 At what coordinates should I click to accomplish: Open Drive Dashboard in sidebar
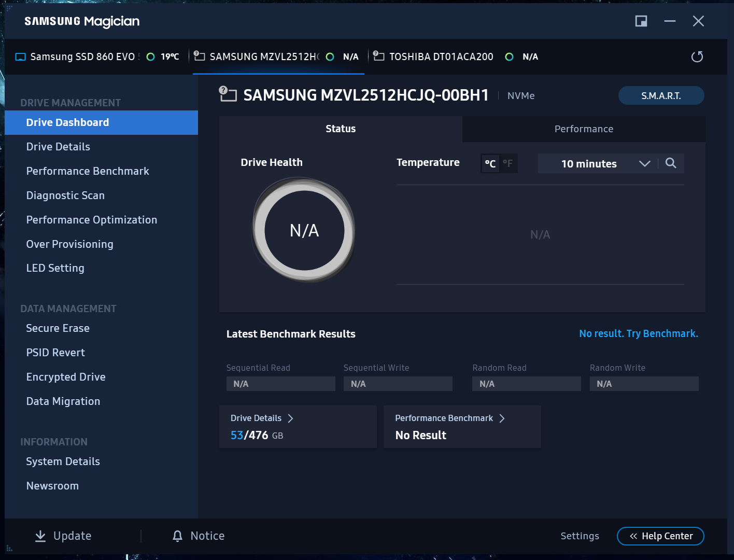102,123
